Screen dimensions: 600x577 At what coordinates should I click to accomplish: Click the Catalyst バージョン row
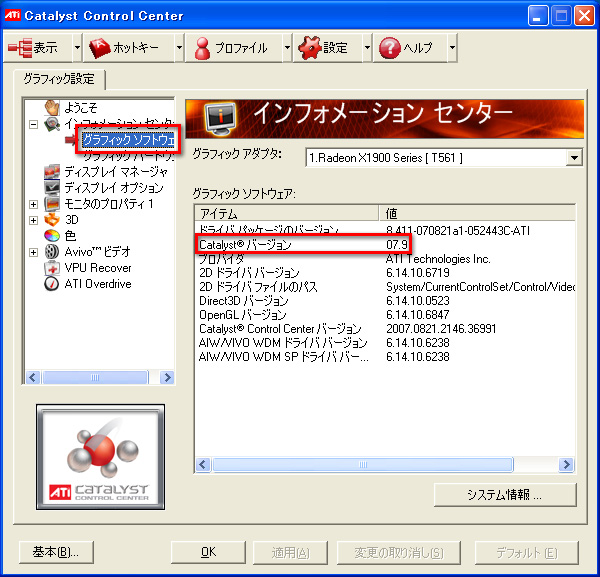pos(385,244)
